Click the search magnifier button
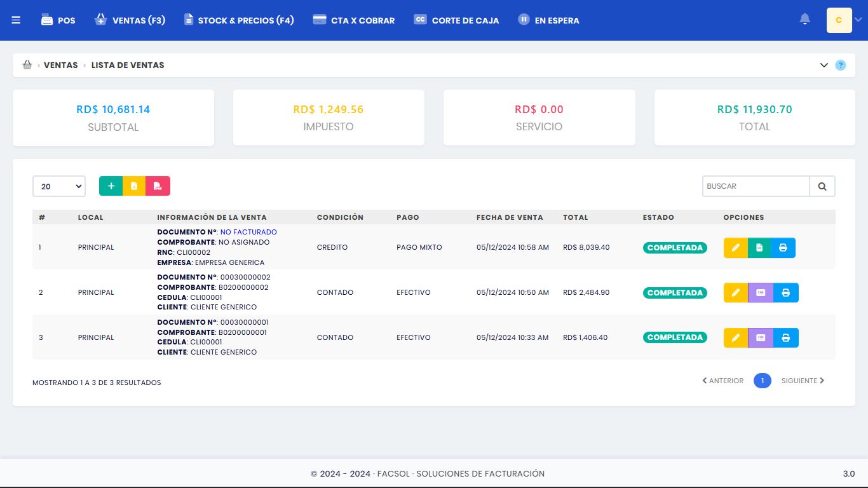868x488 pixels. click(x=822, y=186)
